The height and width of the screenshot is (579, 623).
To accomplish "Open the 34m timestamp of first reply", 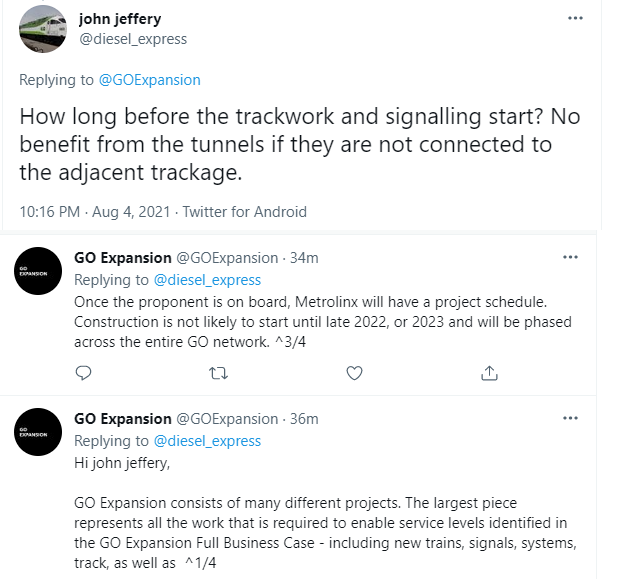I will pos(304,258).
